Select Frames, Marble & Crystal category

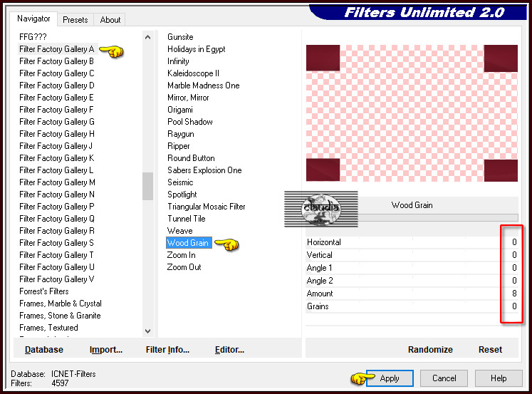[61, 304]
